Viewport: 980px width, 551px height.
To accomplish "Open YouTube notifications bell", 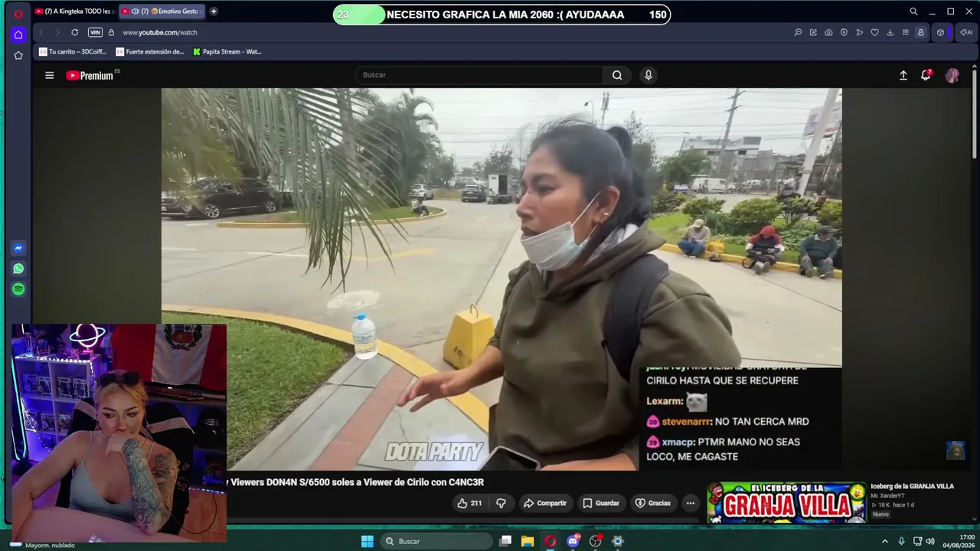I will coord(926,75).
